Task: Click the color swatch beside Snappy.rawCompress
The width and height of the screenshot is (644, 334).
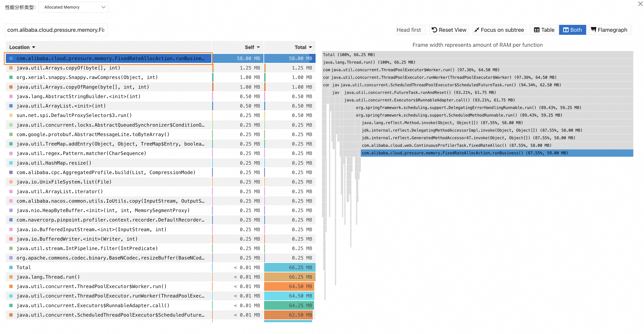Action: [11, 77]
